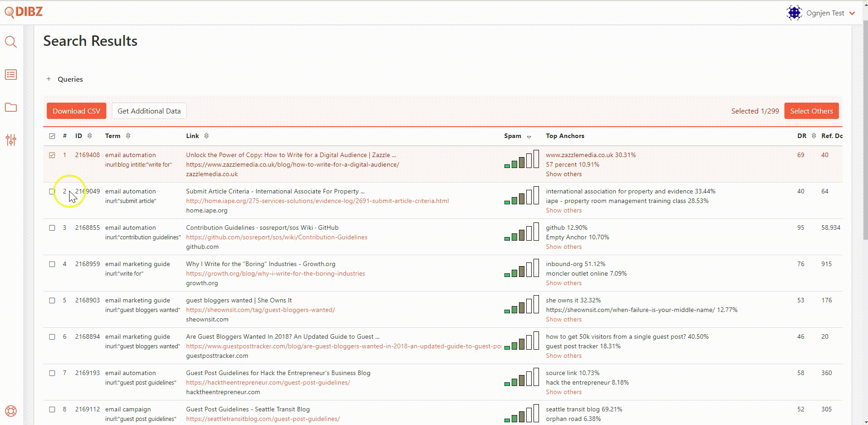
Task: Expand the Queries section
Action: coord(49,79)
